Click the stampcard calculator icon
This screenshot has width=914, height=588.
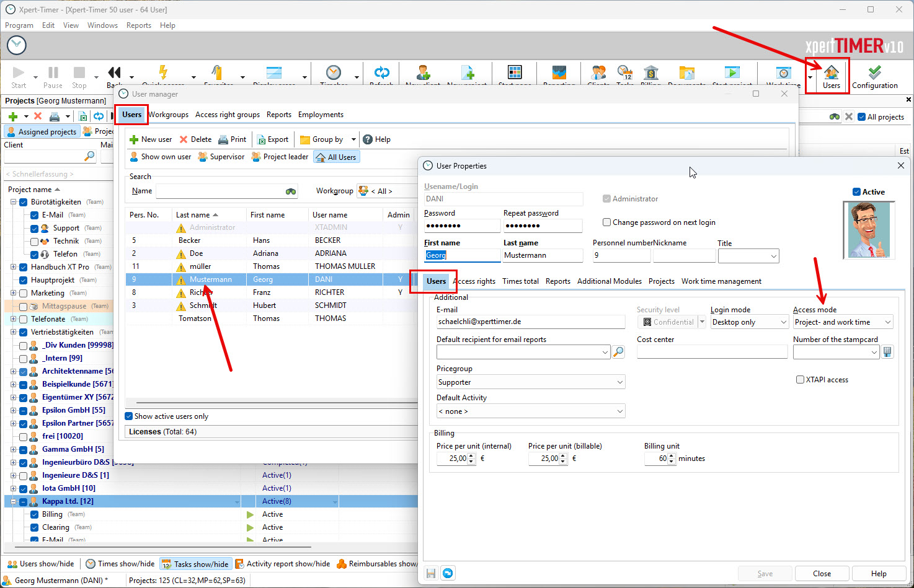coord(887,352)
